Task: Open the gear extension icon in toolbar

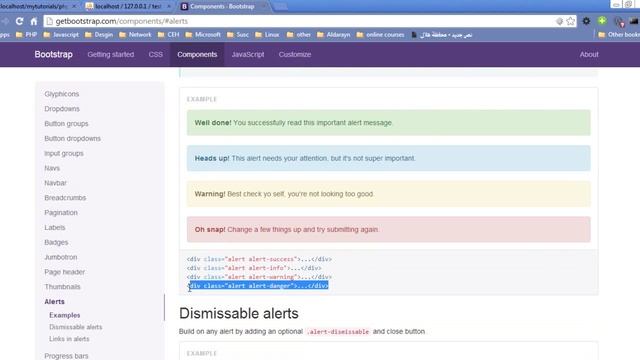Action: coord(586,21)
